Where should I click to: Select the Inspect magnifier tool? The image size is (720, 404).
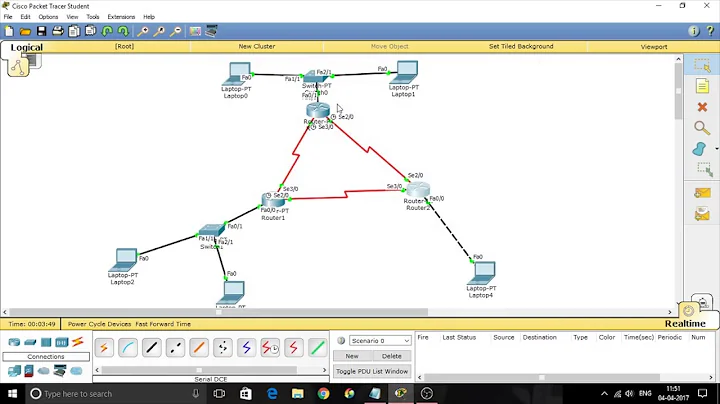(x=702, y=128)
